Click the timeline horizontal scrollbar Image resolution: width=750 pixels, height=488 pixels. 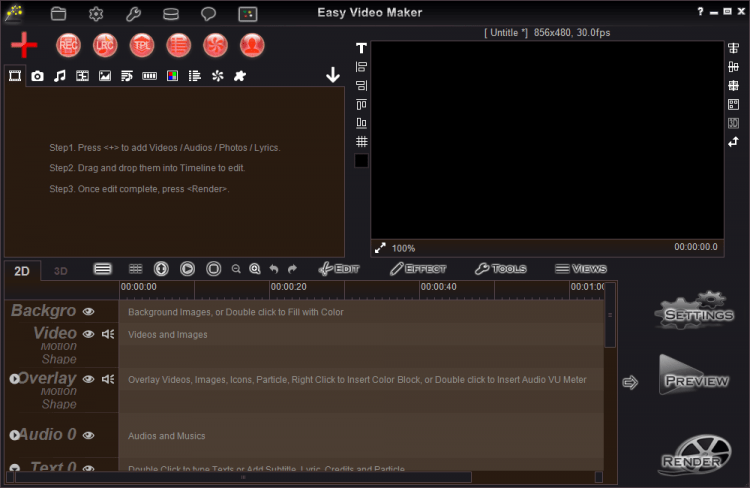tap(243, 477)
